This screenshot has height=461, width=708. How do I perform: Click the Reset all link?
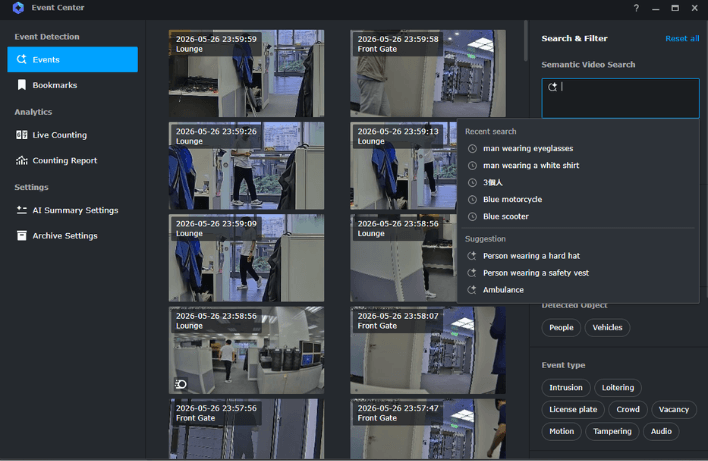(682, 38)
